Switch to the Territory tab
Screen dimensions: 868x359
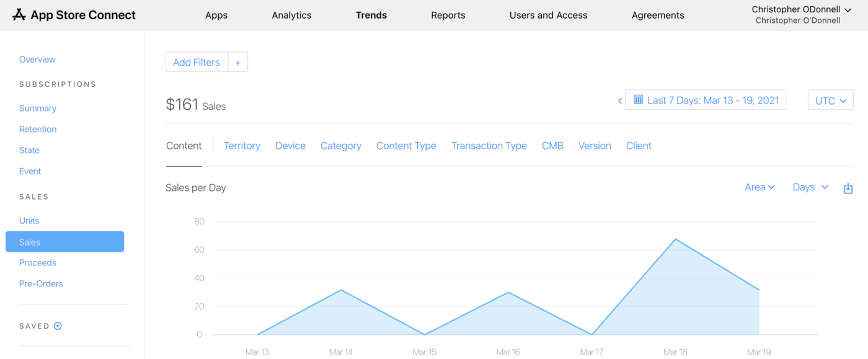(242, 146)
